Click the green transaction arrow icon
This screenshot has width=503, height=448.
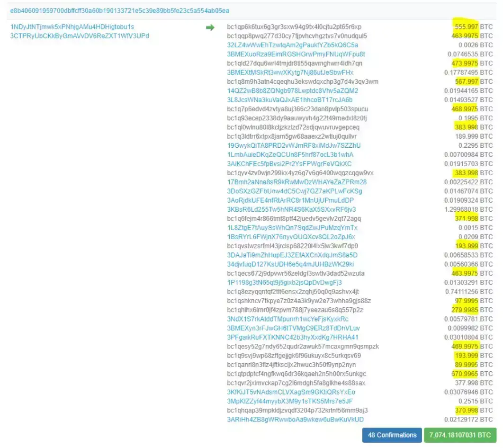[210, 27]
